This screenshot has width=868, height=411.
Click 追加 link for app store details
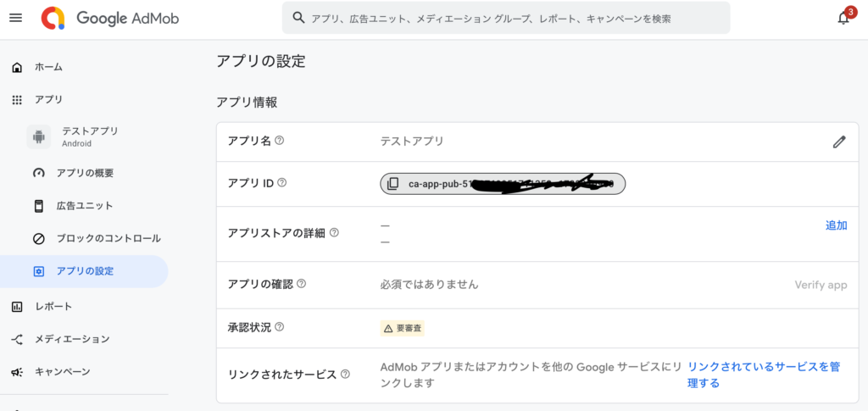pyautogui.click(x=836, y=225)
